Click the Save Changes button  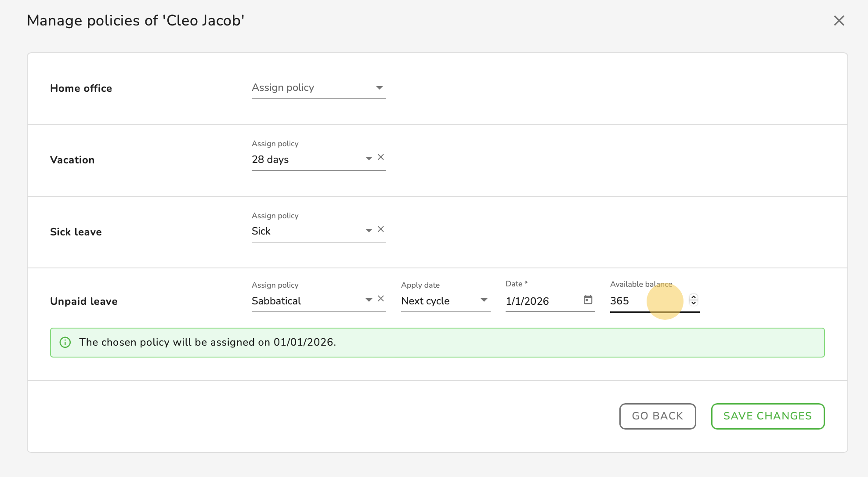[x=767, y=416]
